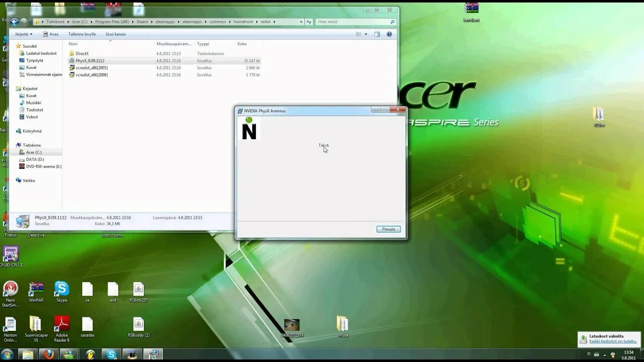Open Explorer help question mark icon
This screenshot has width=644, height=362.
point(389,34)
